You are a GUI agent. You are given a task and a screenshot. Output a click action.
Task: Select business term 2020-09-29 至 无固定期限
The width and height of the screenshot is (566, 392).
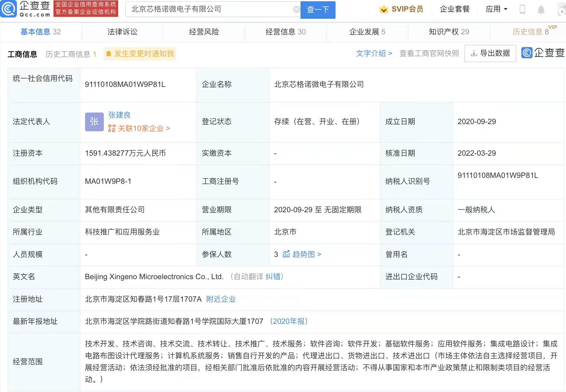318,209
